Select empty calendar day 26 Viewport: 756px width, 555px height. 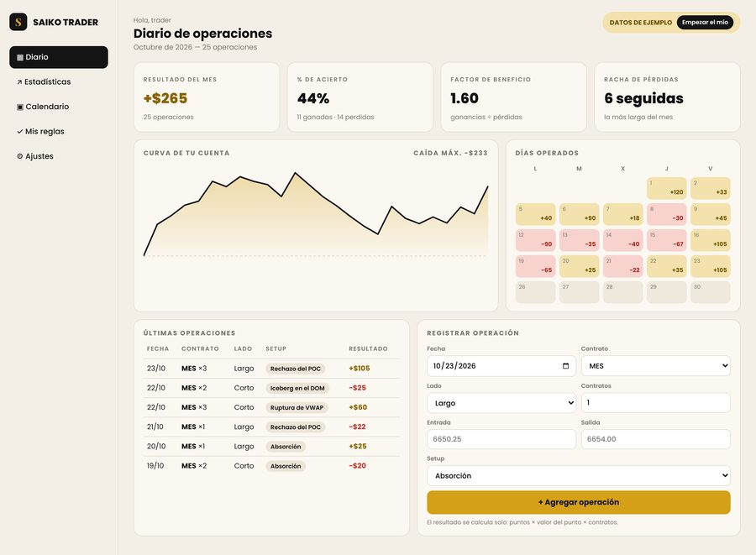point(536,292)
